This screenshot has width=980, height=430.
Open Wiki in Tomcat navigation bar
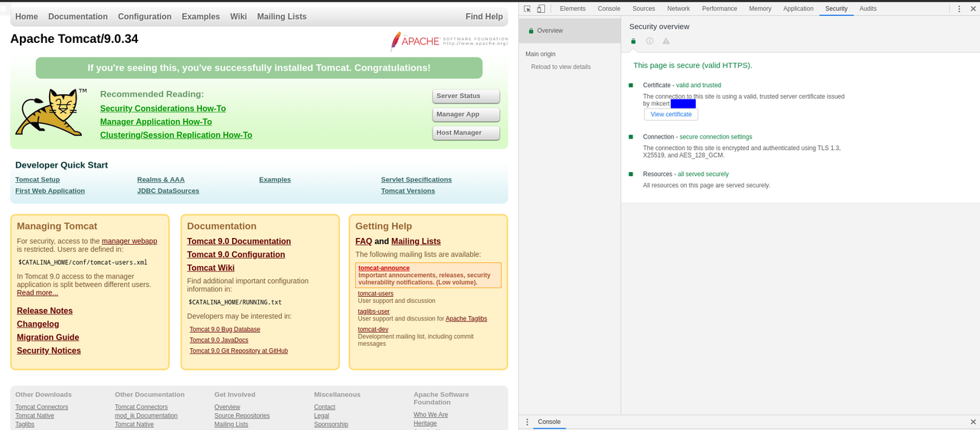tap(238, 16)
